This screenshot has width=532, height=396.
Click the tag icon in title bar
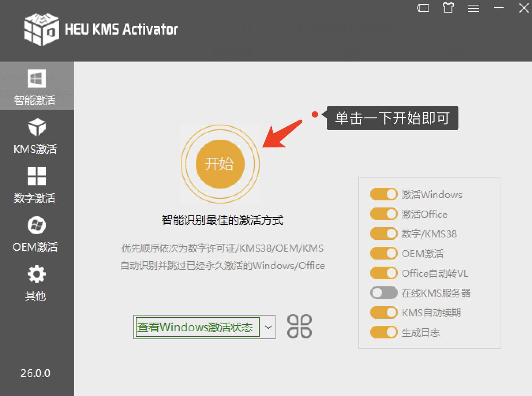pyautogui.click(x=423, y=8)
